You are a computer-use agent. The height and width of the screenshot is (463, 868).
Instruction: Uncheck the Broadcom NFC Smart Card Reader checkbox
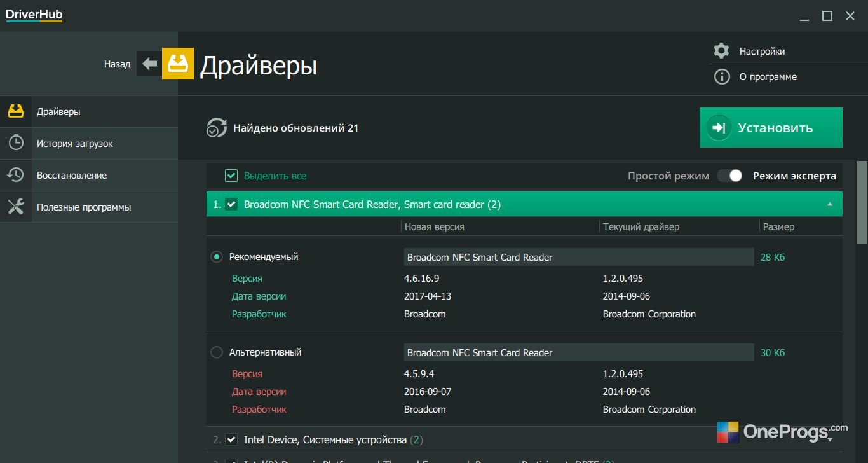(x=231, y=204)
